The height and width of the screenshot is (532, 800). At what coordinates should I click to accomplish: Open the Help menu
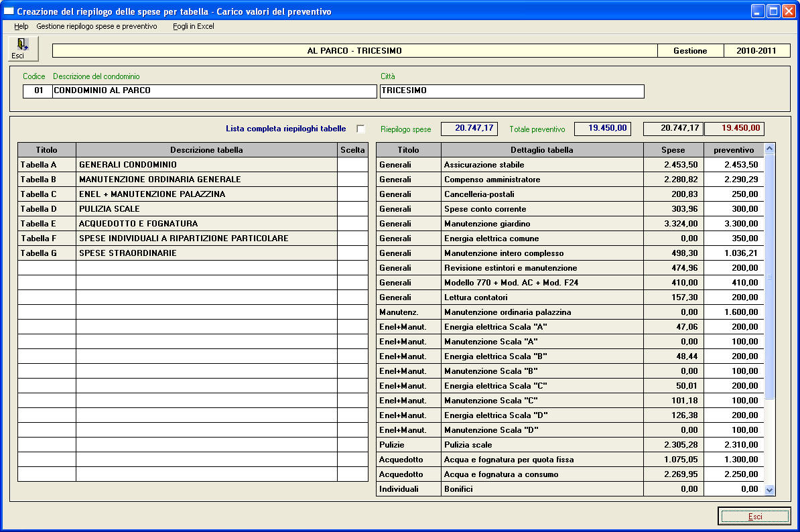(x=21, y=26)
